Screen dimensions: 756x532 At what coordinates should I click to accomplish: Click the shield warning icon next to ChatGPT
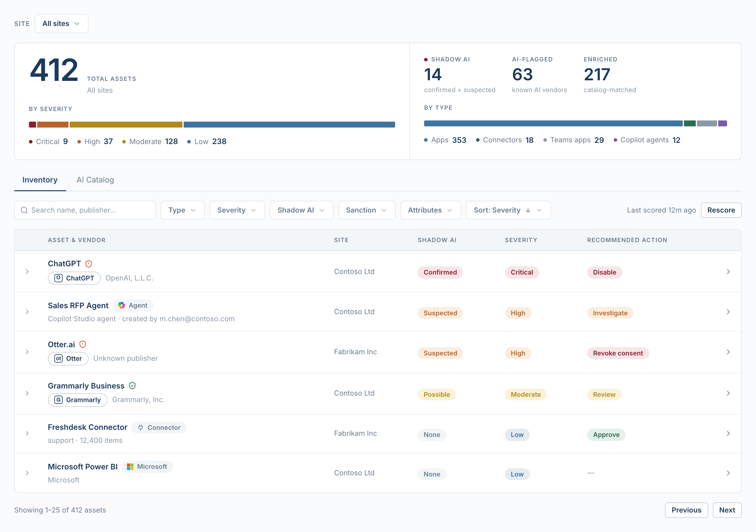[x=89, y=264]
